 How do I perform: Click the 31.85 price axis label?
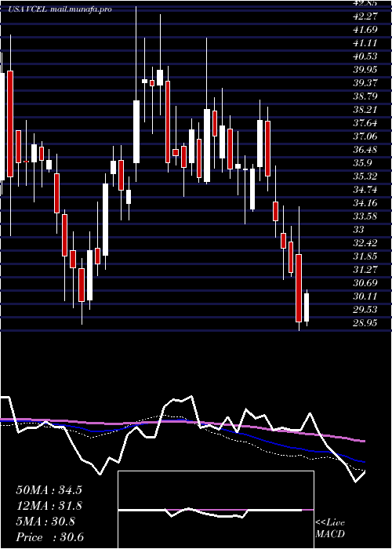click(x=365, y=256)
